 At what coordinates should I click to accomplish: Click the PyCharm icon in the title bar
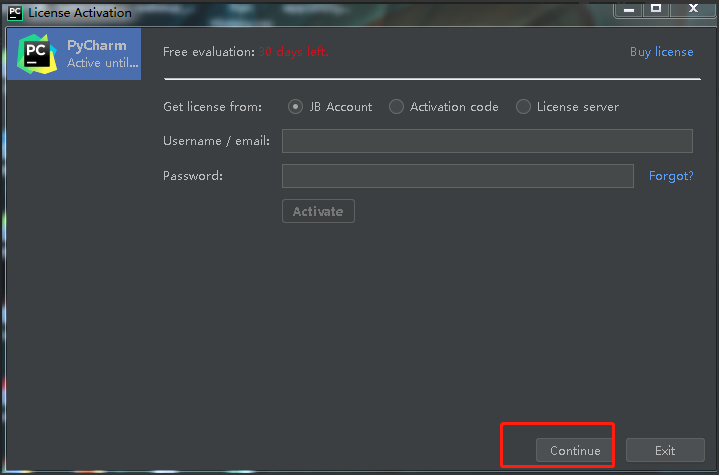pos(15,13)
